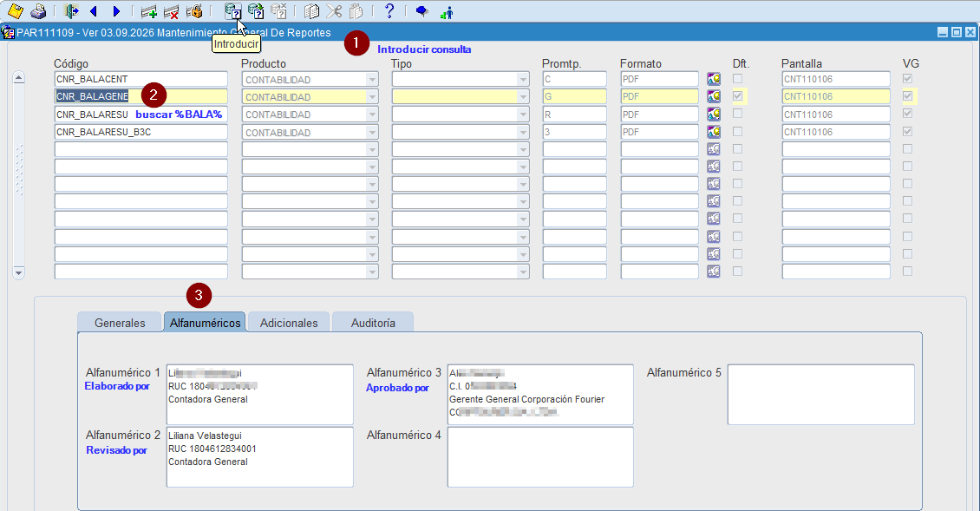The image size is (980, 511).
Task: Open Help with the question mark icon
Action: [x=389, y=10]
